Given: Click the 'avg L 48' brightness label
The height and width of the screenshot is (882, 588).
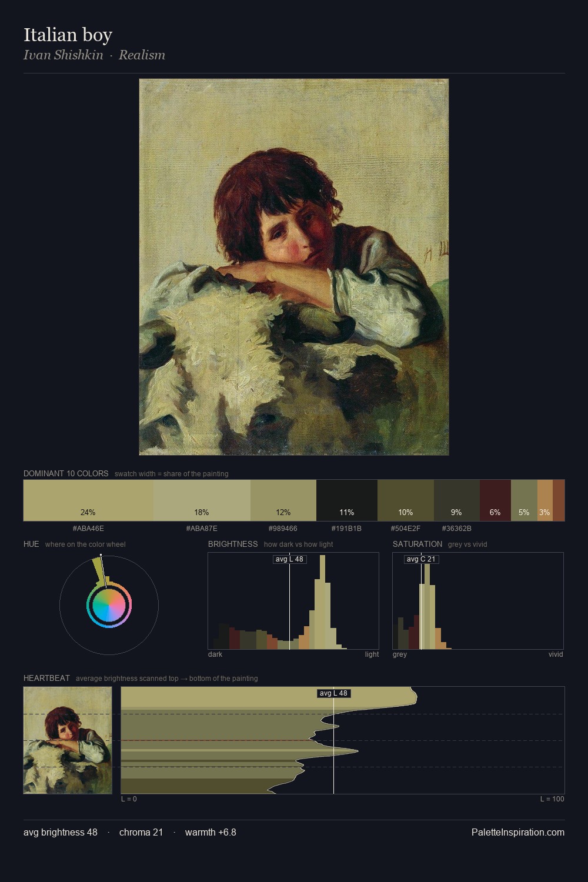Looking at the screenshot, I should (290, 559).
